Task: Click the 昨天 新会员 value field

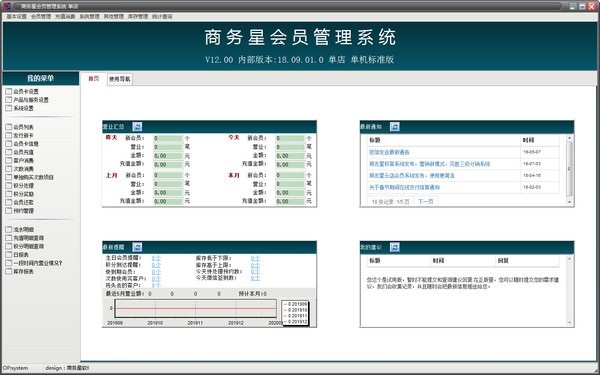Action: click(168, 138)
